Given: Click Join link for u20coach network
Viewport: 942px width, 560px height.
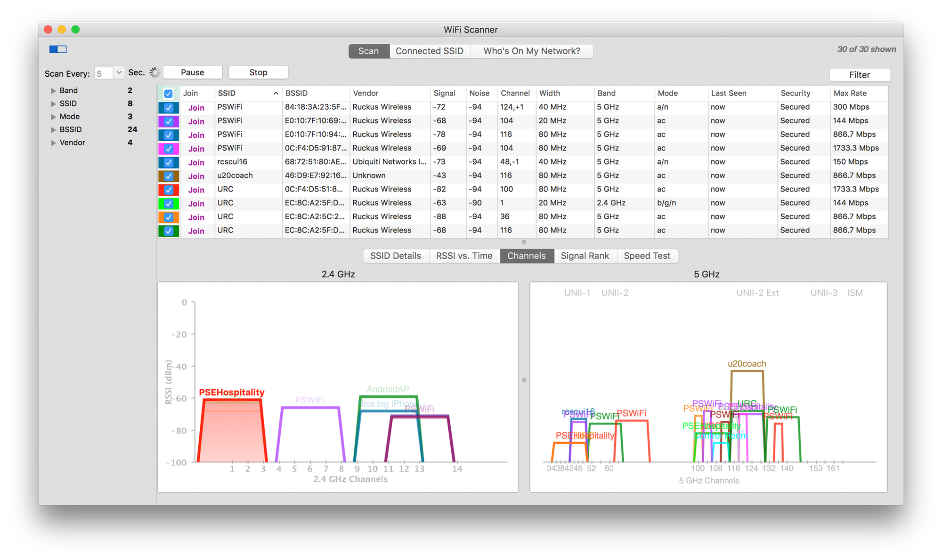Looking at the screenshot, I should (196, 176).
